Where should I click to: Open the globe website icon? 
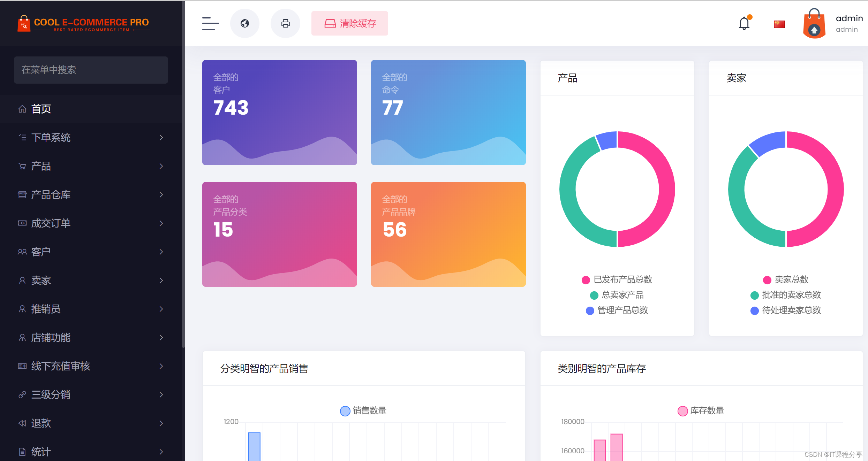[x=245, y=23]
